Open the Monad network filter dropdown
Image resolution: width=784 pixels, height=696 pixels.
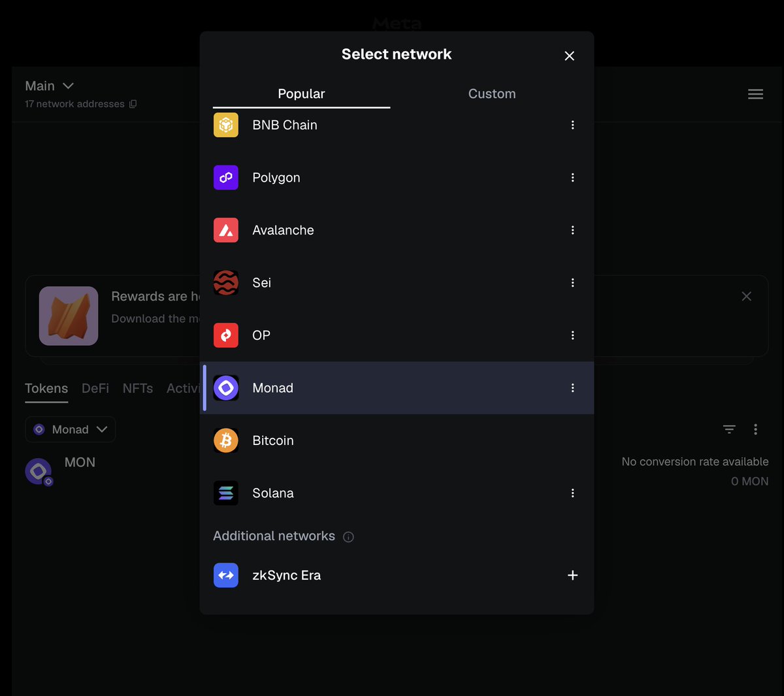pyautogui.click(x=71, y=429)
